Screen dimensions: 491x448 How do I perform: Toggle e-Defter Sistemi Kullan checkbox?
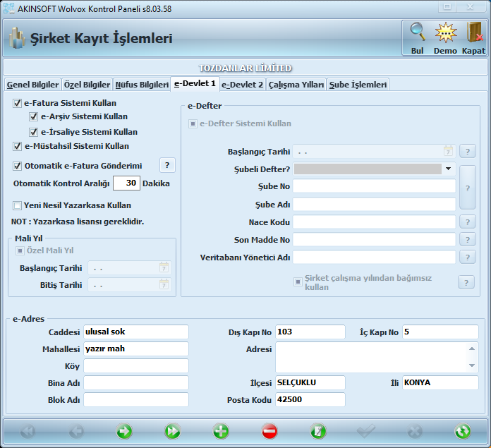[193, 123]
